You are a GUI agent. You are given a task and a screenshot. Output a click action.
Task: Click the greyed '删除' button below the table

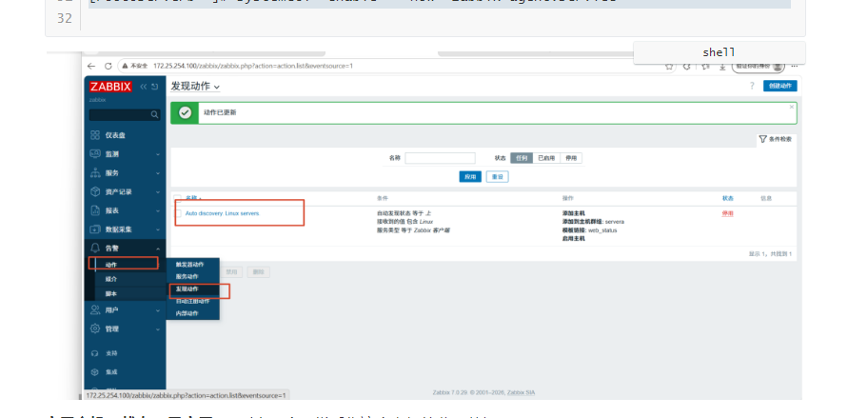(259, 271)
